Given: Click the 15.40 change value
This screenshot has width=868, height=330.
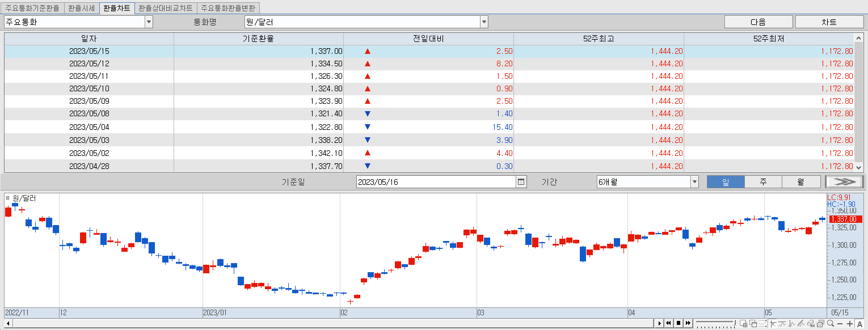Looking at the screenshot, I should coord(503,127).
